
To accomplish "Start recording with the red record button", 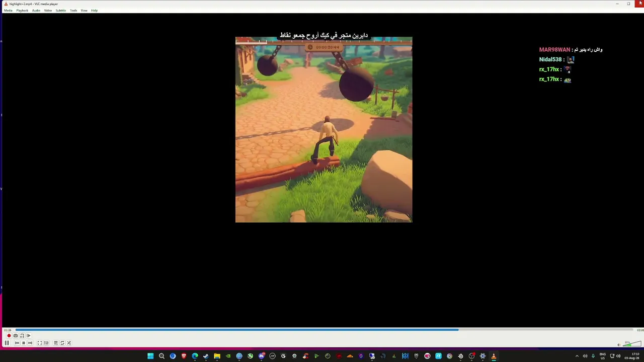I will pyautogui.click(x=9, y=336).
